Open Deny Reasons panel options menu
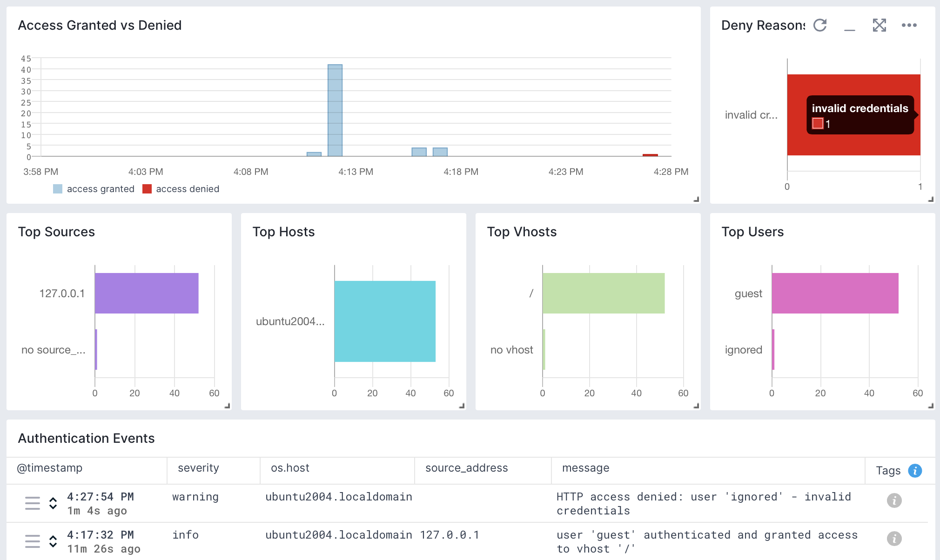 pos(909,25)
